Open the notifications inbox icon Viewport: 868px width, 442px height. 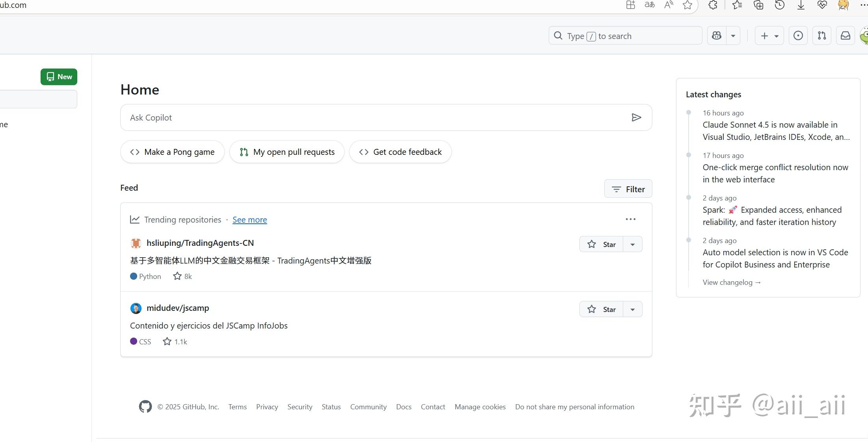(845, 35)
